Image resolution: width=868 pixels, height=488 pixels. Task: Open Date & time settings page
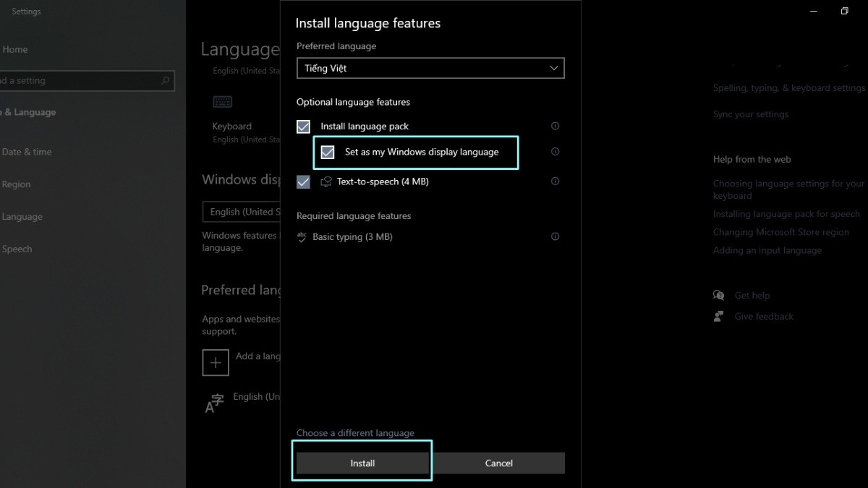(x=27, y=152)
